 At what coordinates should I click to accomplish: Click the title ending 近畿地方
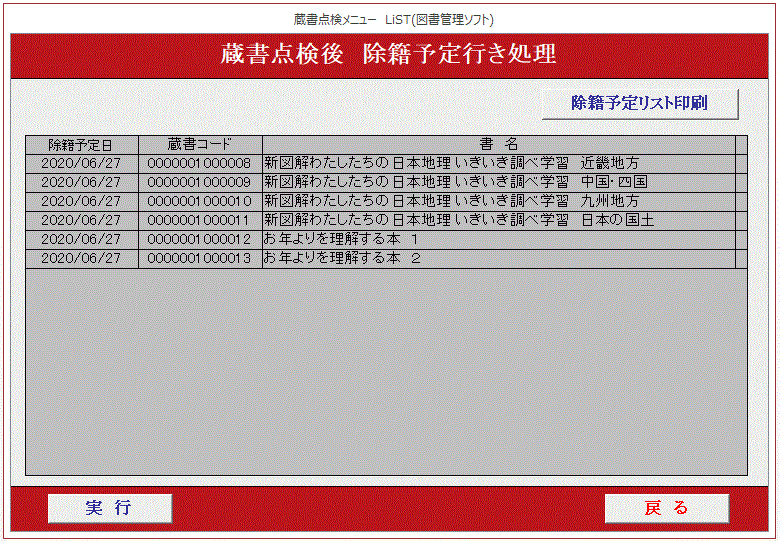(499, 164)
